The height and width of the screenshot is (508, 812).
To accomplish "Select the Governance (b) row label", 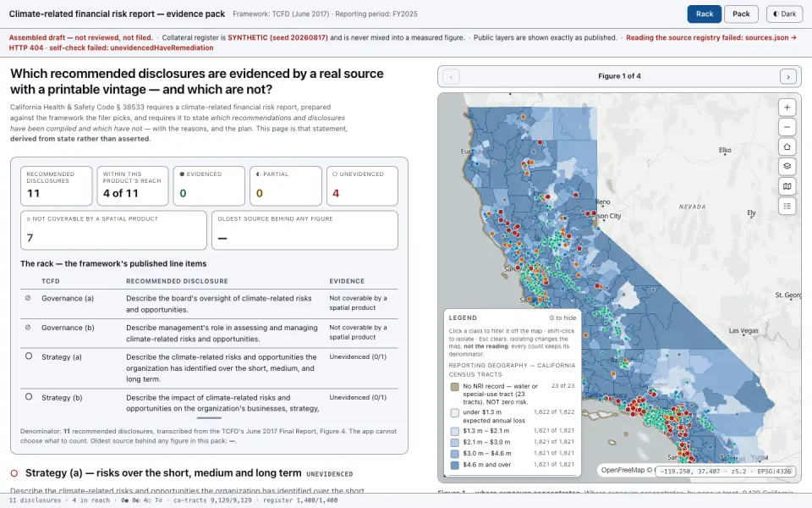I will (68, 328).
